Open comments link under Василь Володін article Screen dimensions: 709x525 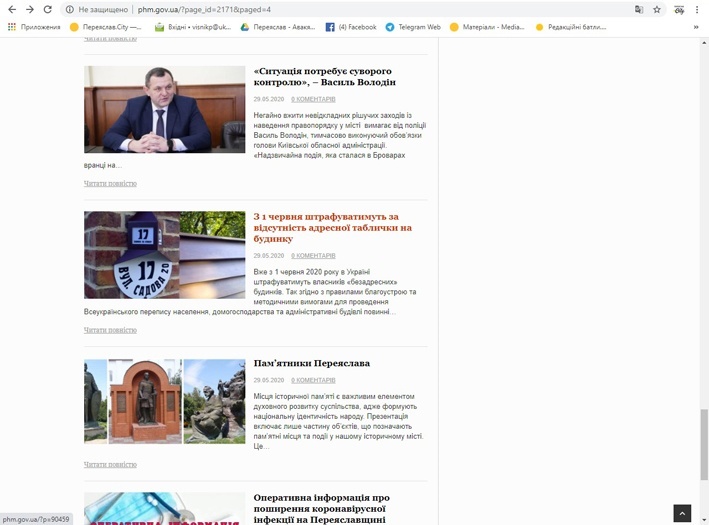point(313,99)
